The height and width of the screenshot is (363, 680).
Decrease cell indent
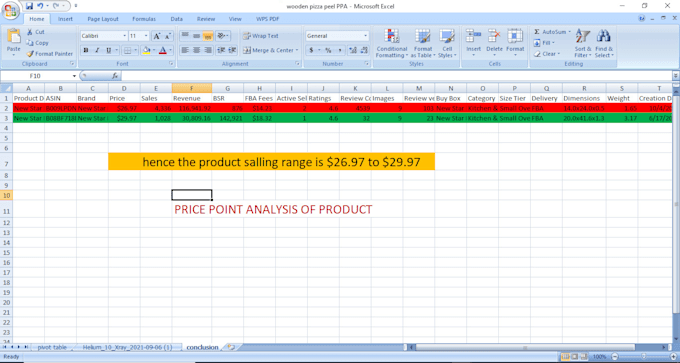[x=221, y=50]
